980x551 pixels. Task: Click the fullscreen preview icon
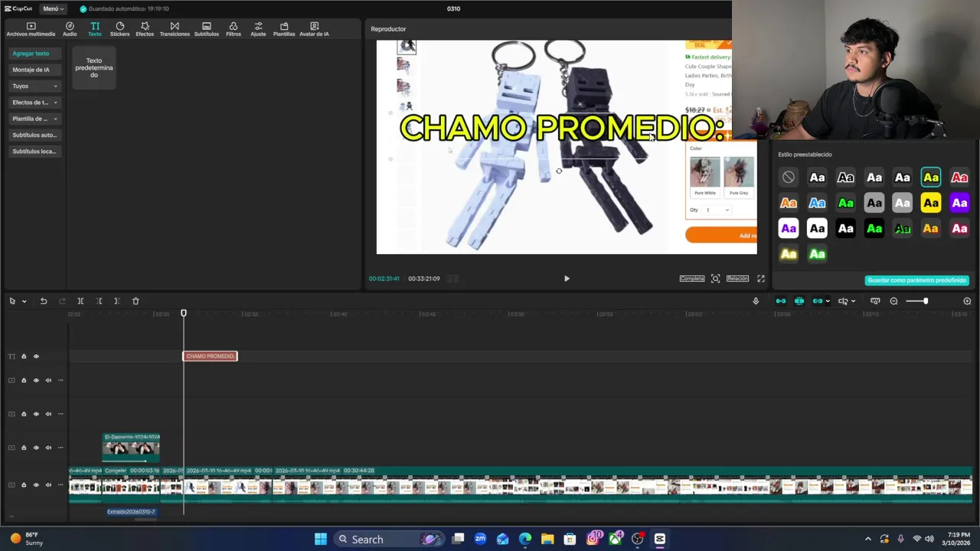[761, 279]
